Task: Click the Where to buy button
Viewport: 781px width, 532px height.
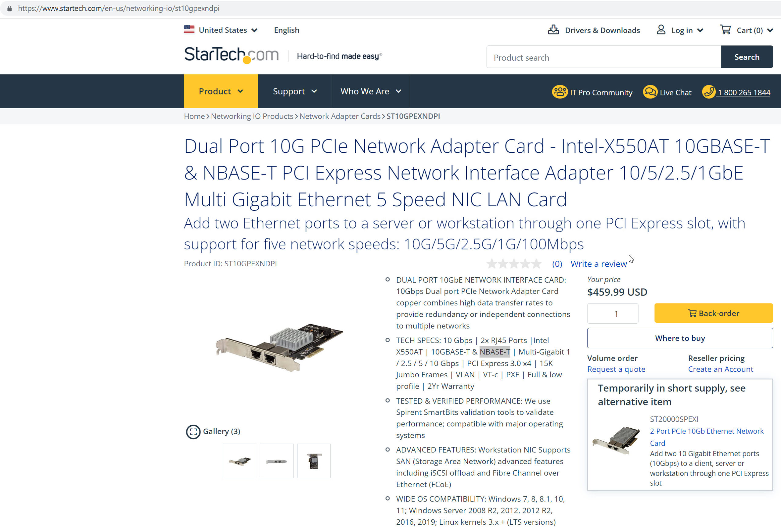Action: pos(680,338)
